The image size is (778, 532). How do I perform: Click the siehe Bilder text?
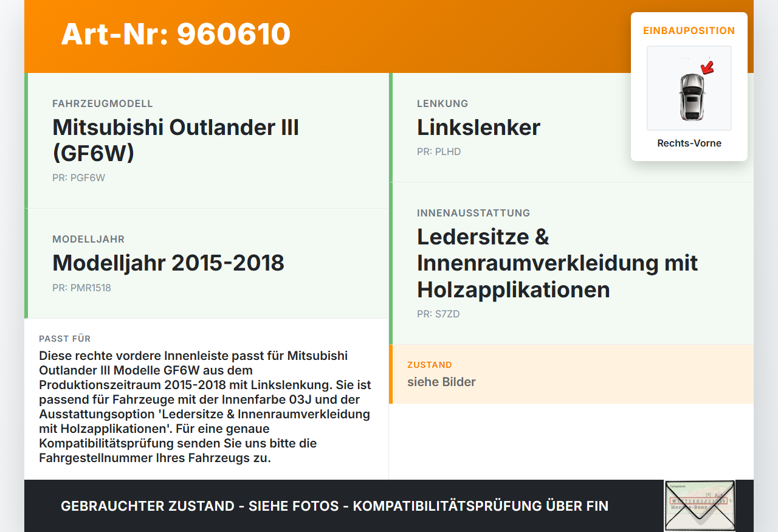coord(441,382)
